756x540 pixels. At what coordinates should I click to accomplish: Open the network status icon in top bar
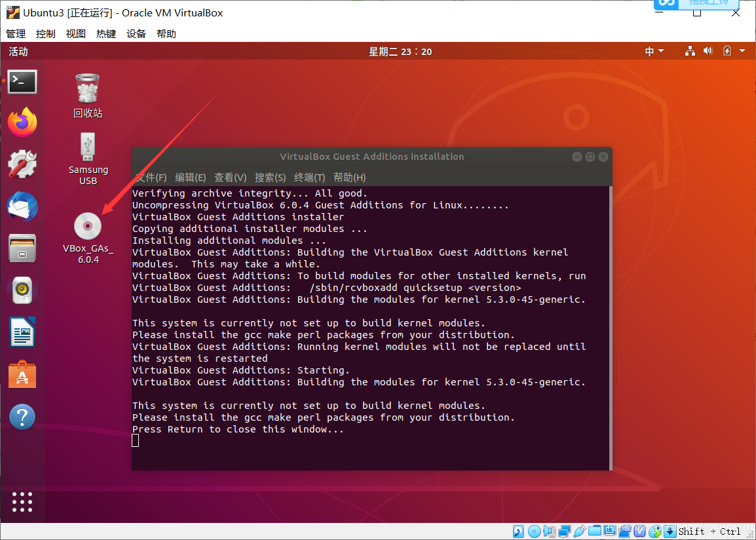click(690, 51)
